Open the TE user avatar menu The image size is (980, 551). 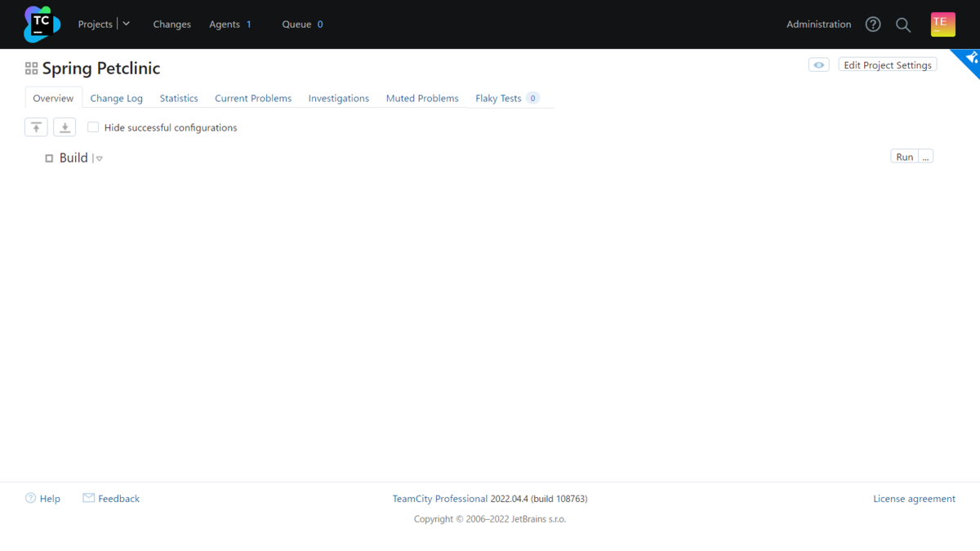[x=942, y=24]
